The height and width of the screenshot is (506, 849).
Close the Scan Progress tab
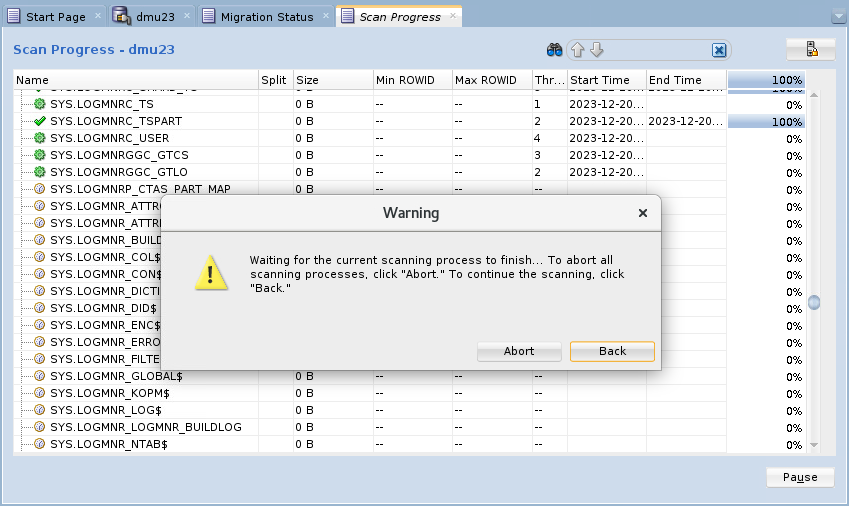point(453,16)
